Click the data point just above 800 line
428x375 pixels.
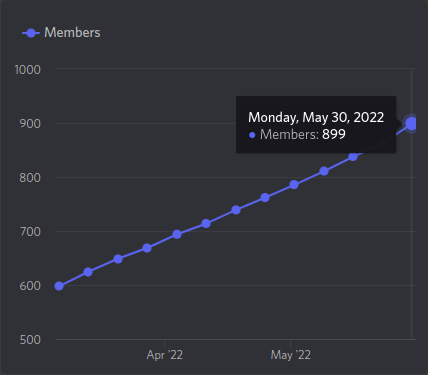(x=324, y=171)
